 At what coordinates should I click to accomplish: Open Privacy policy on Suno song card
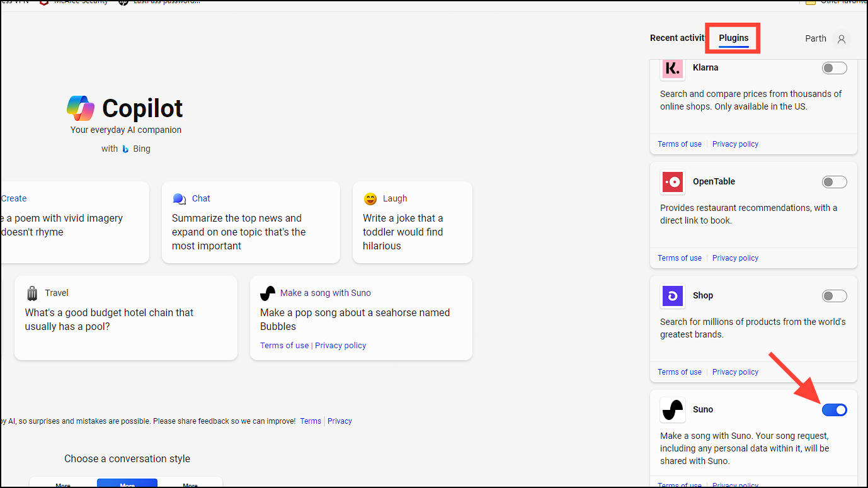coord(340,346)
